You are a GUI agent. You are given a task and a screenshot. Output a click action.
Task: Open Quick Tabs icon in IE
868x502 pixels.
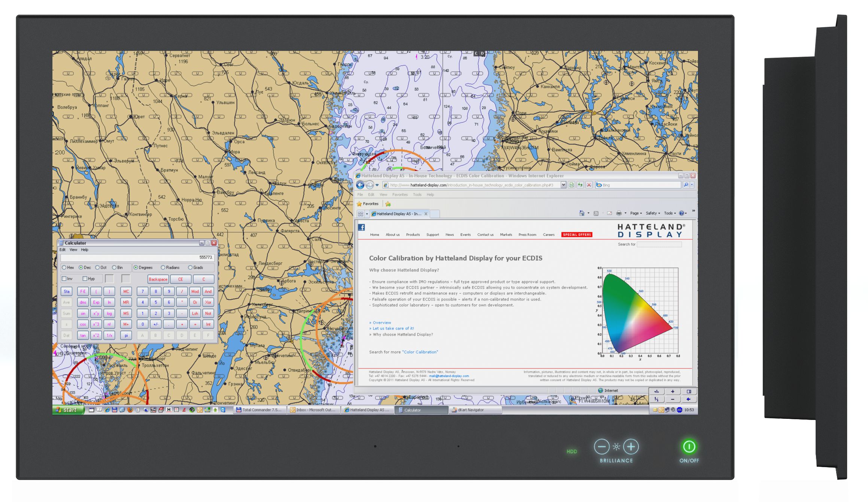tap(361, 214)
